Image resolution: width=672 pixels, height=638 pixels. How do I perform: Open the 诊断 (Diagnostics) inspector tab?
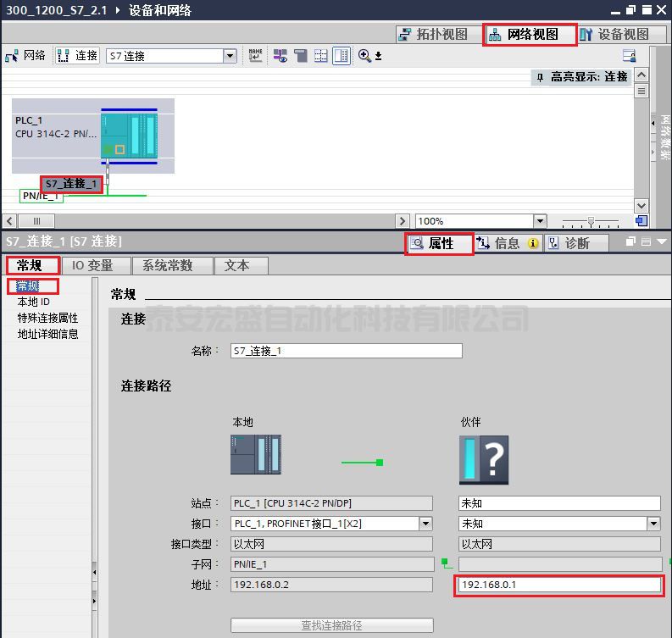[x=578, y=243]
